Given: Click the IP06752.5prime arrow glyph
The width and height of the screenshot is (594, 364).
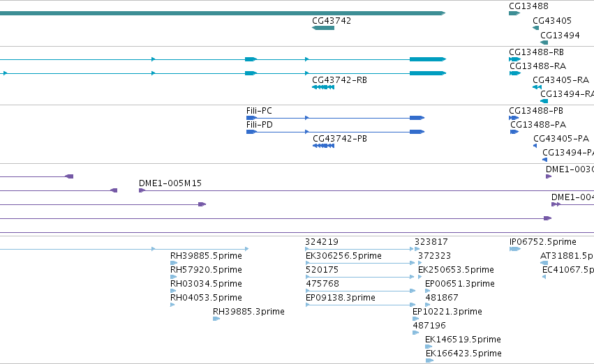Looking at the screenshot, I should [515, 249].
